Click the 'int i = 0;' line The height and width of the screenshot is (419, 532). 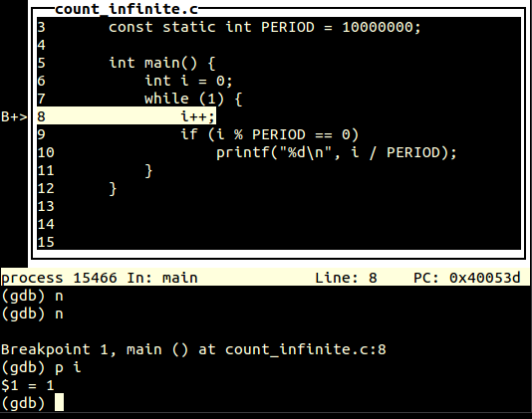[x=188, y=81]
